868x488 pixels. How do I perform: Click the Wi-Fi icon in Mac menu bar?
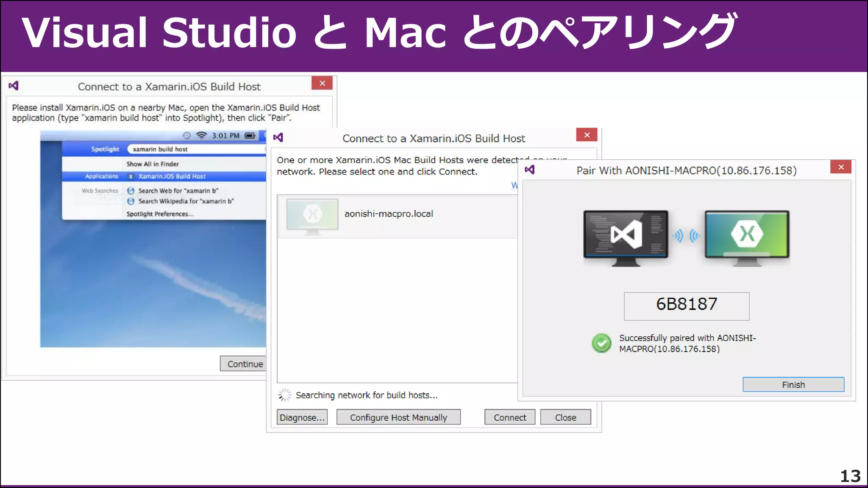[201, 136]
